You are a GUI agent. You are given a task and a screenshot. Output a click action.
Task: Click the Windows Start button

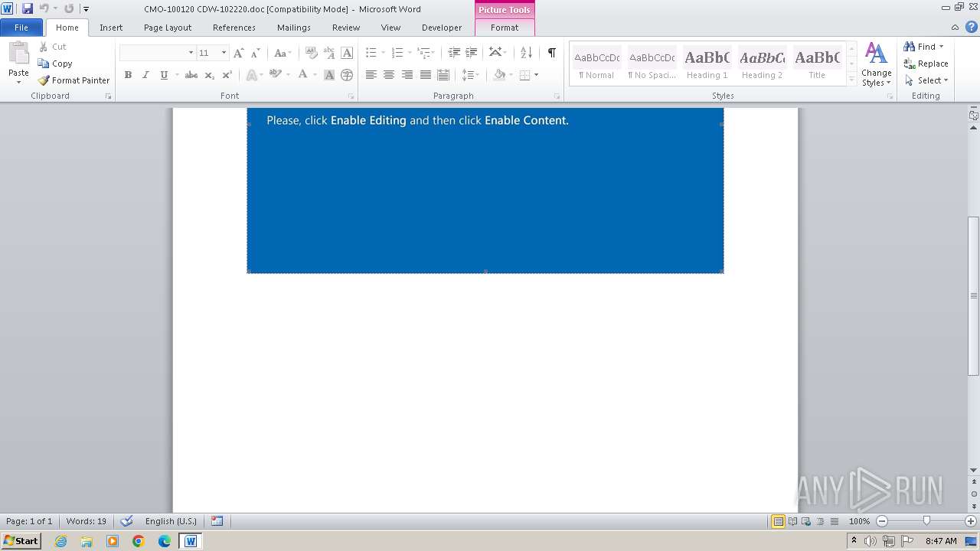coord(21,540)
